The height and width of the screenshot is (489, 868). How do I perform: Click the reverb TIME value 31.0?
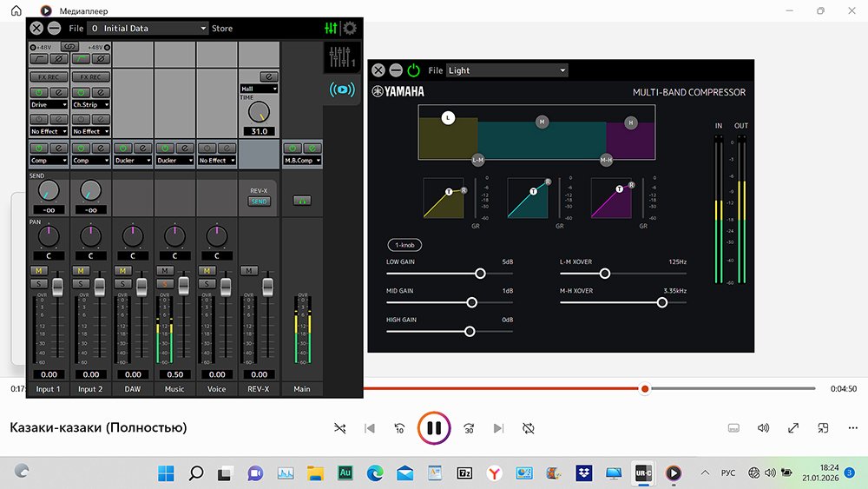(x=259, y=131)
